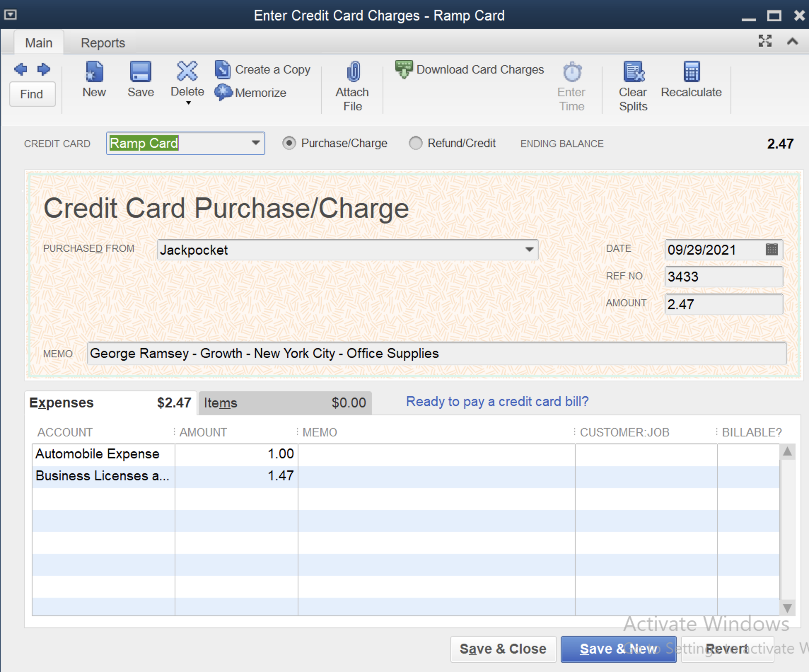Click Create a Copy icon
The image size is (809, 672).
point(223,70)
